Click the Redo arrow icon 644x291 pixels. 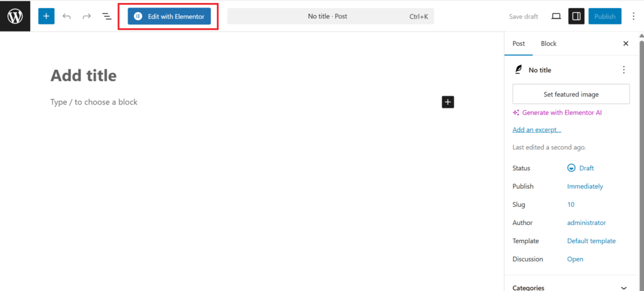(x=87, y=16)
